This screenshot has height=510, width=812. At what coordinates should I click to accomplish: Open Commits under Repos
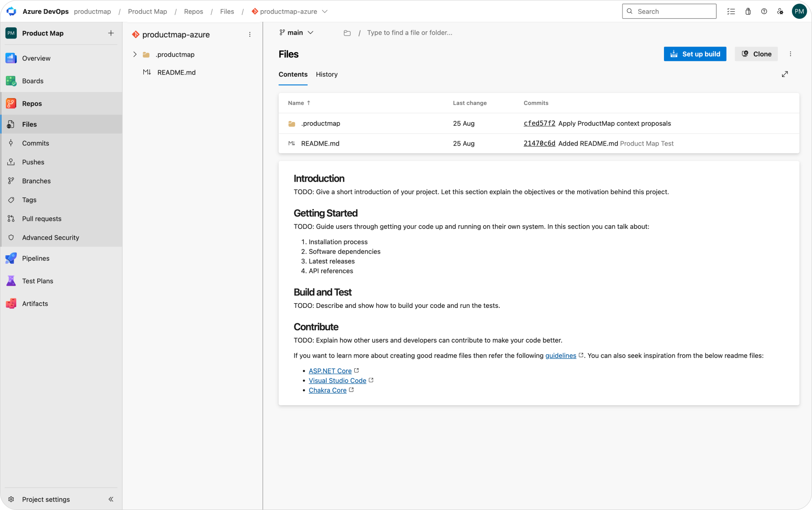61,143
